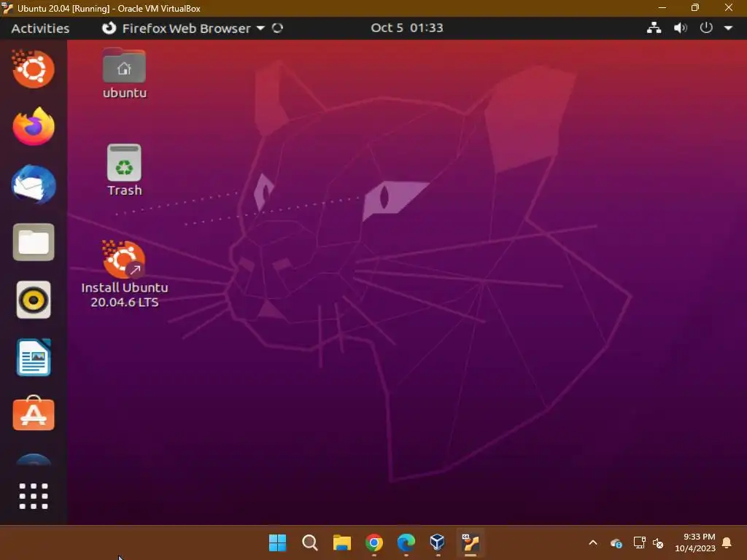Open Ubuntu Software from the dock
Viewport: 747px width, 560px height.
point(34,413)
